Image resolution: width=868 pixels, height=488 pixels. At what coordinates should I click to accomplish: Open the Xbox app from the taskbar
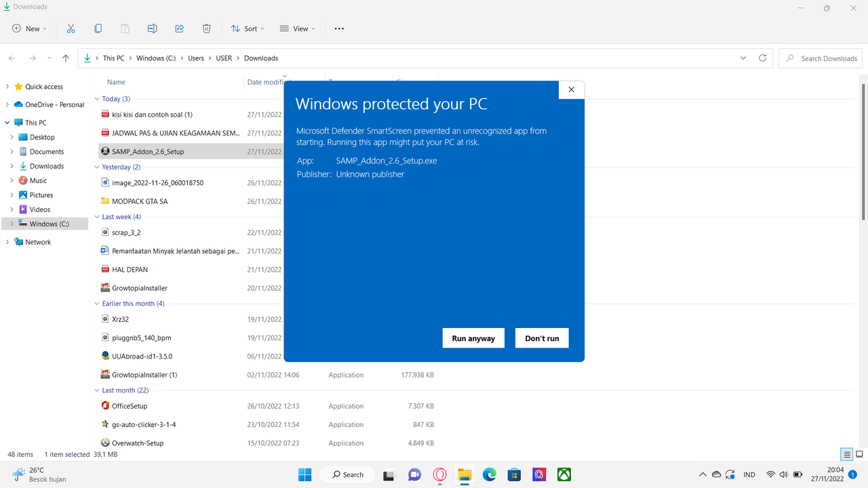(564, 474)
